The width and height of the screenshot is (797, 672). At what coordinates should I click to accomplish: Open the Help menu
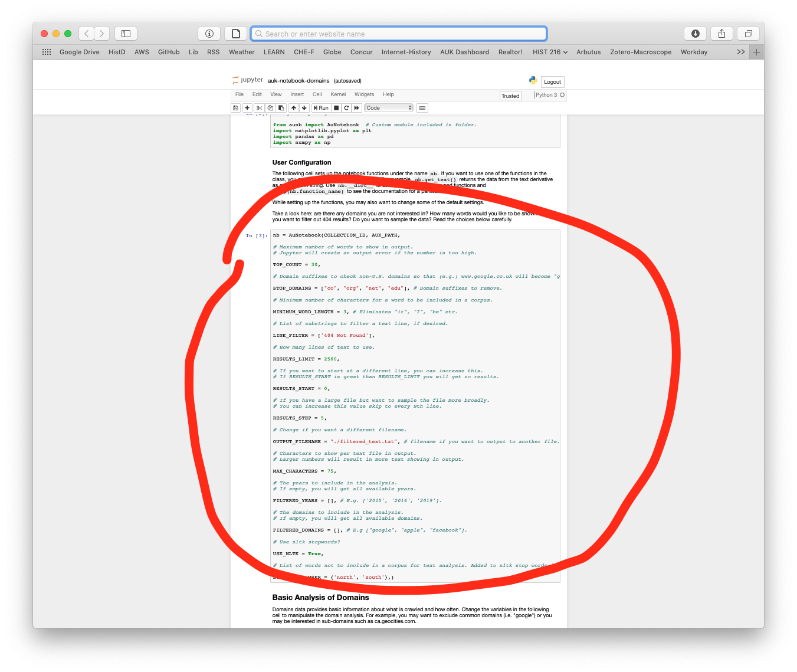point(388,94)
